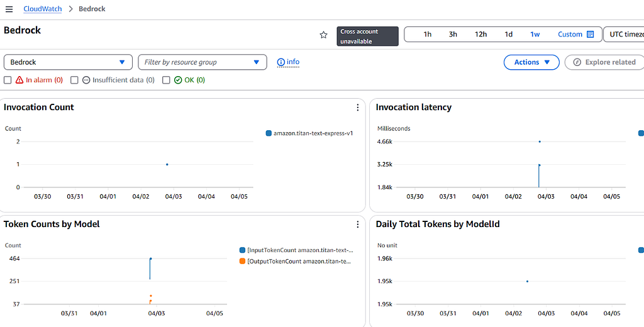The width and height of the screenshot is (644, 327).
Task: Click the 4.66k latency data point
Action: click(x=539, y=141)
